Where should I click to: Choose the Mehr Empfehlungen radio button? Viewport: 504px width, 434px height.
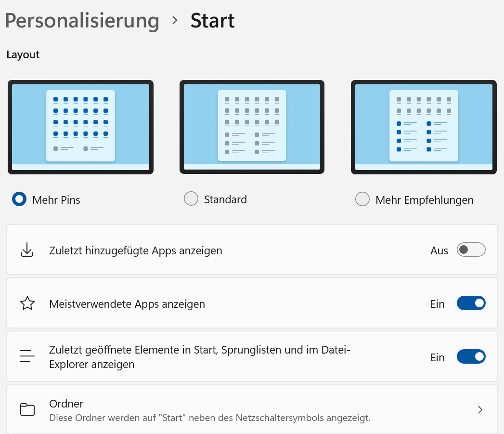pos(362,199)
